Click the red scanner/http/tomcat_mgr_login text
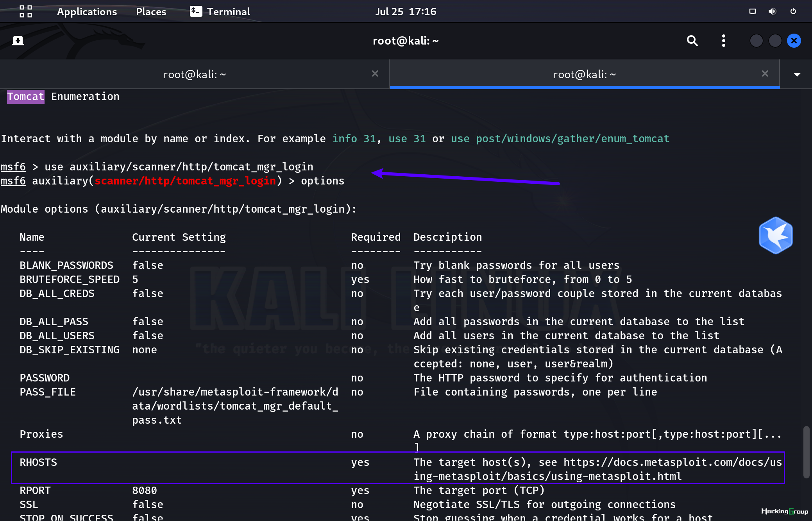812x521 pixels. point(185,181)
